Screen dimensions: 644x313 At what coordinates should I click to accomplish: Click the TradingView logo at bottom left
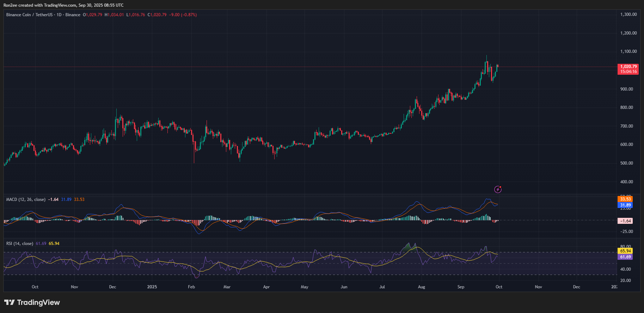[x=32, y=302]
